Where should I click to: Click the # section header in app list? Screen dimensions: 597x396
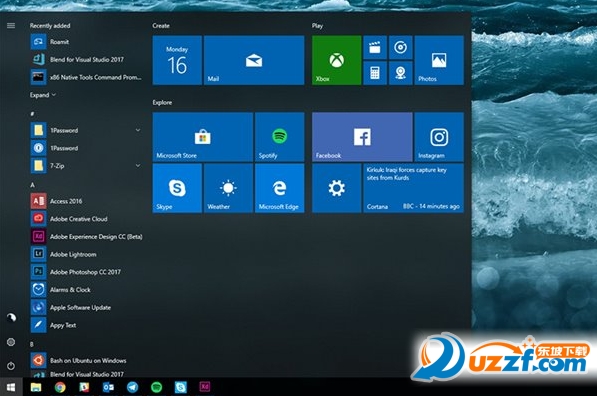[x=32, y=114]
